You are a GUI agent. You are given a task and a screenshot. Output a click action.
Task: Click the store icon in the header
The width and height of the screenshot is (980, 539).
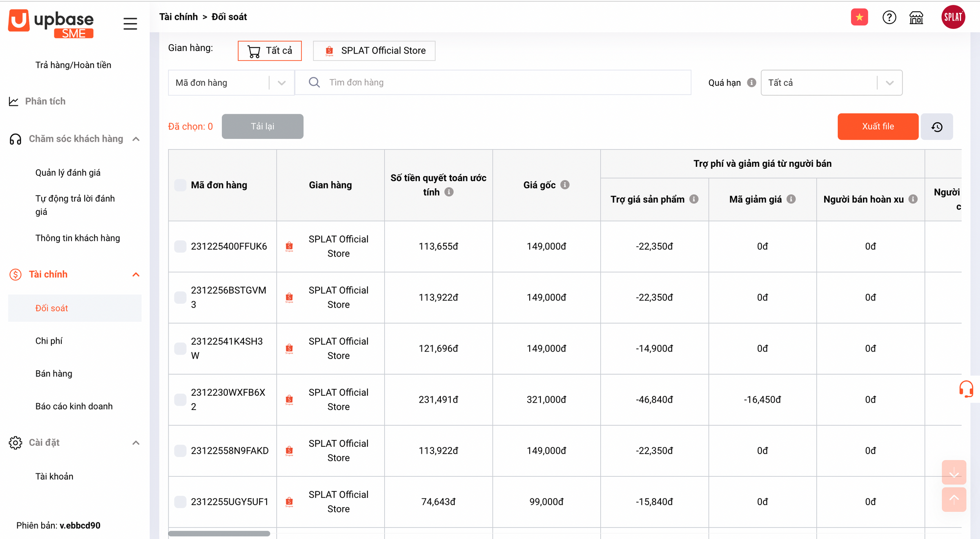tap(916, 18)
